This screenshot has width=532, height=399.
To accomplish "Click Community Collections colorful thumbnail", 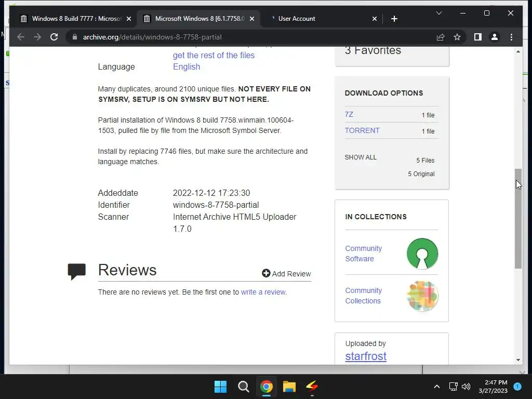I will (x=422, y=296).
